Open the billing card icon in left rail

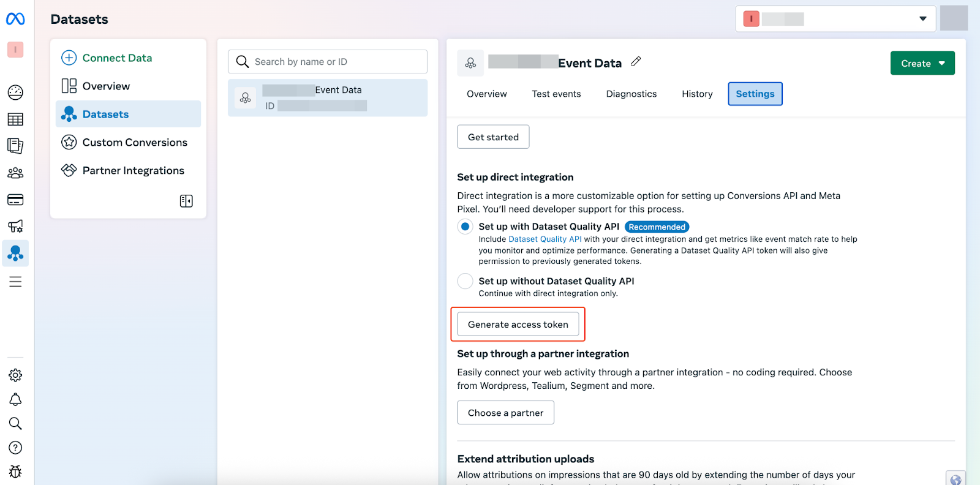15,200
